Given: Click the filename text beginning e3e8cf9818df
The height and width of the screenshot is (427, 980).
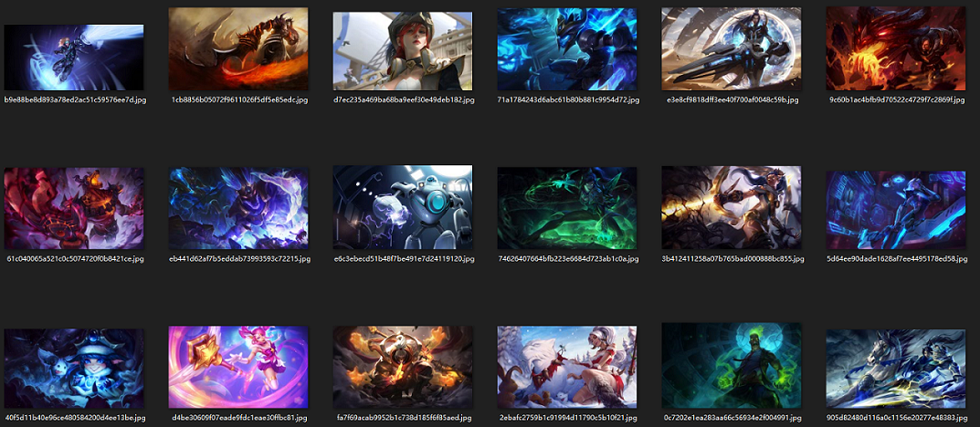Looking at the screenshot, I should [732, 99].
